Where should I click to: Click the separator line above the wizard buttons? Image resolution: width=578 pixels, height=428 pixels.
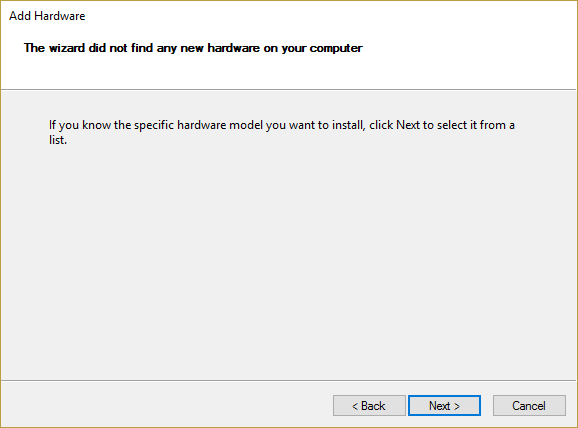(x=288, y=380)
